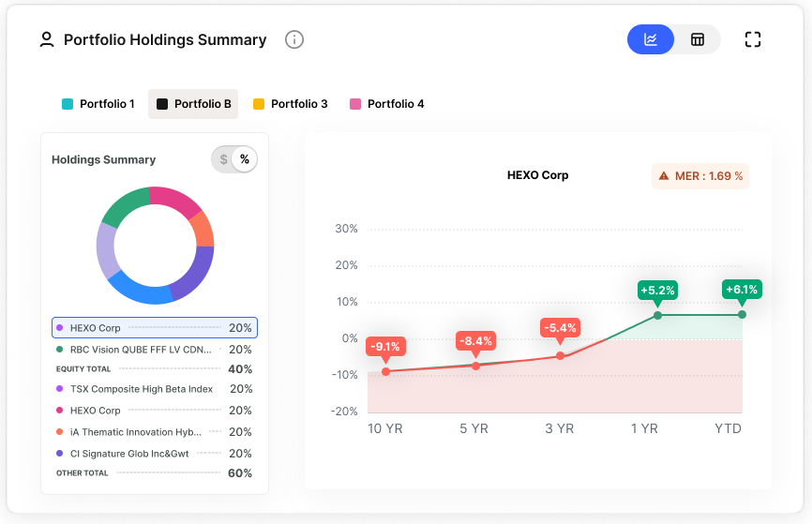Click the pink donut chart segment

[176, 200]
